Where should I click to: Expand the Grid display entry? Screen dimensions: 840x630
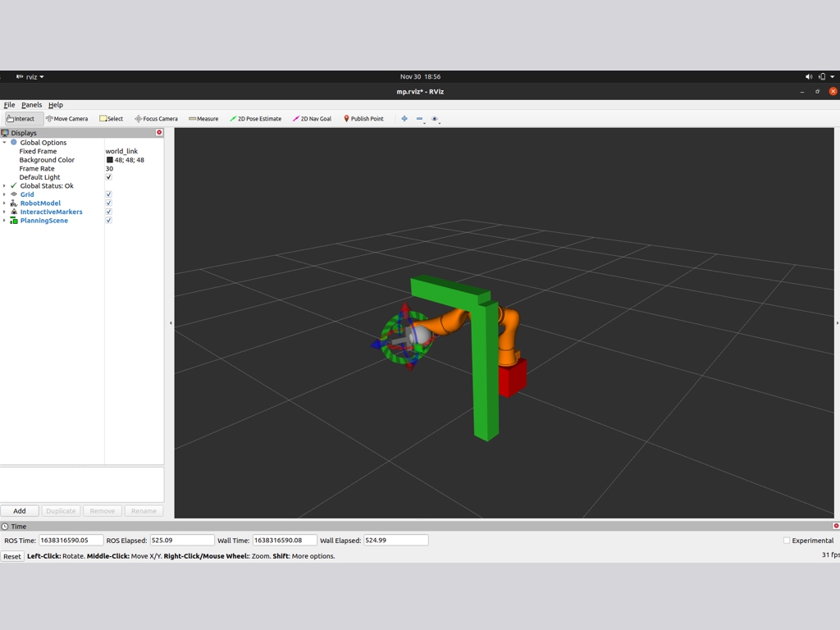click(x=4, y=194)
